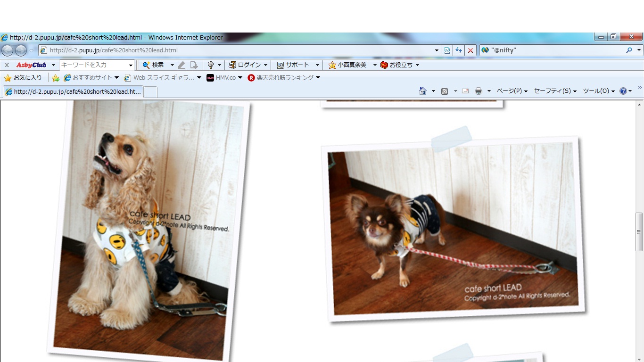This screenshot has width=644, height=362.
Task: Click the 検索 search button
Action: tap(154, 65)
